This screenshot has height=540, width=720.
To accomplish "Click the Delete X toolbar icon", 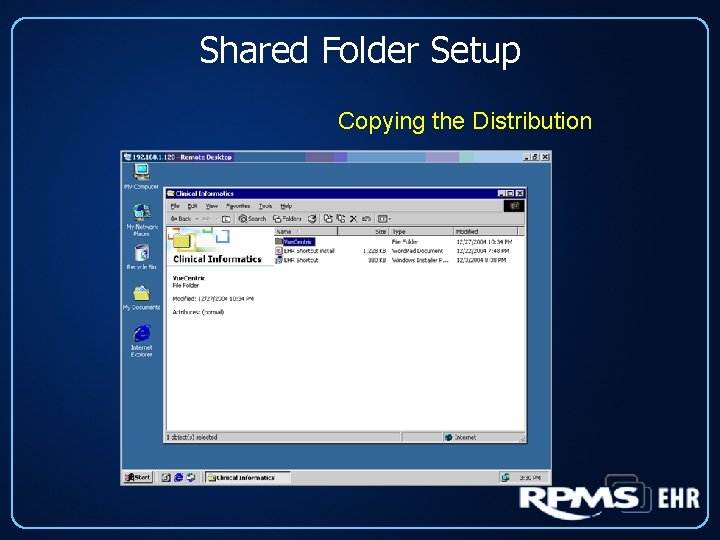I will click(353, 219).
